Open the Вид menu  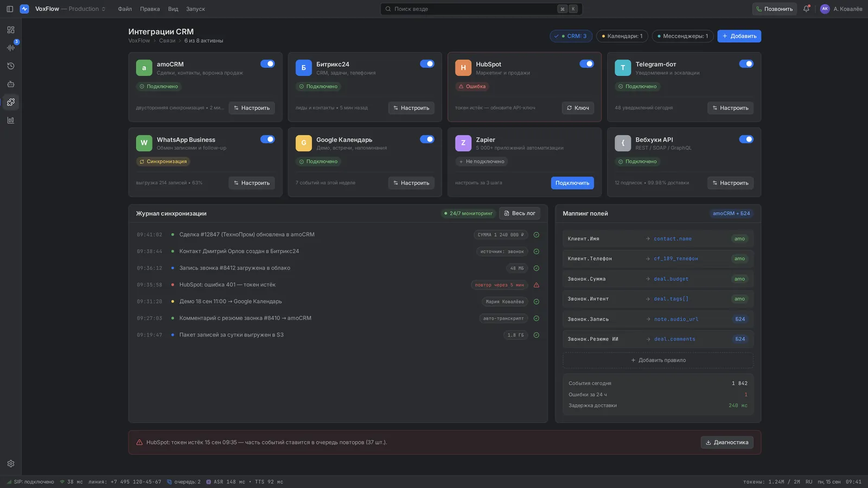[x=173, y=9]
